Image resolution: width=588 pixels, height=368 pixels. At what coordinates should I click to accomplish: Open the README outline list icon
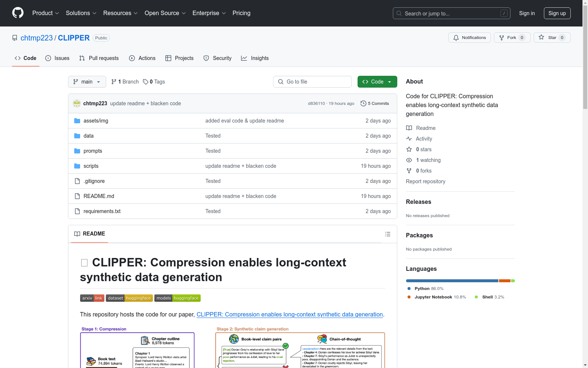pos(388,234)
